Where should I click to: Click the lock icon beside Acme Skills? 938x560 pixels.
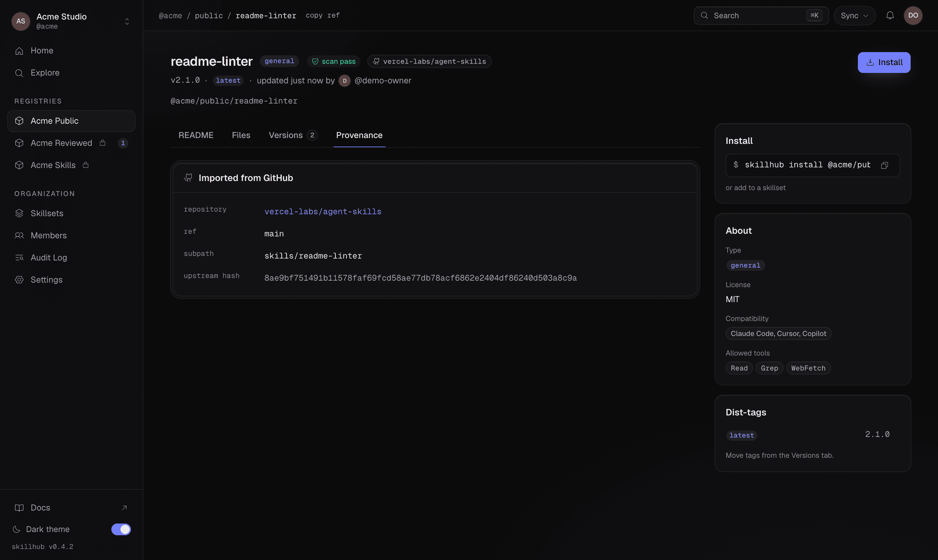(x=86, y=165)
